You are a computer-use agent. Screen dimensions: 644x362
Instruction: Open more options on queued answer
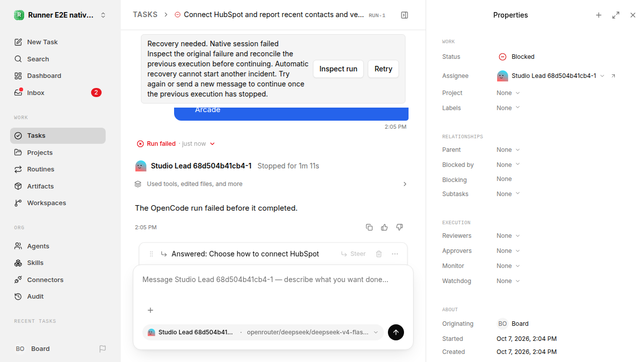395,254
